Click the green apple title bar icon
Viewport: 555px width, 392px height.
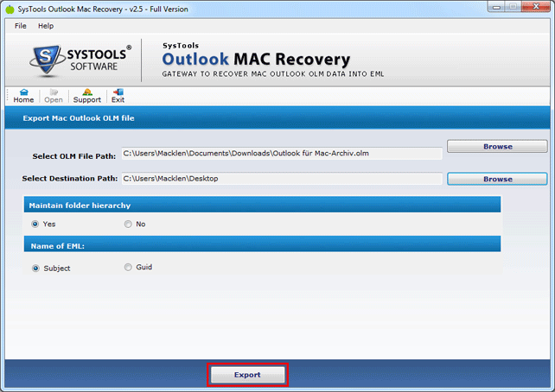pyautogui.click(x=10, y=9)
